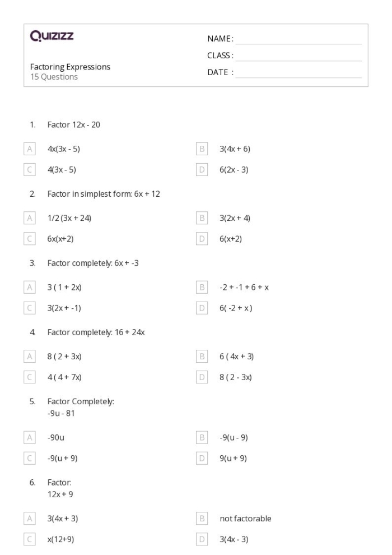The height and width of the screenshot is (555, 392).
Task: Mark answer box D for question 2
Action: (202, 239)
